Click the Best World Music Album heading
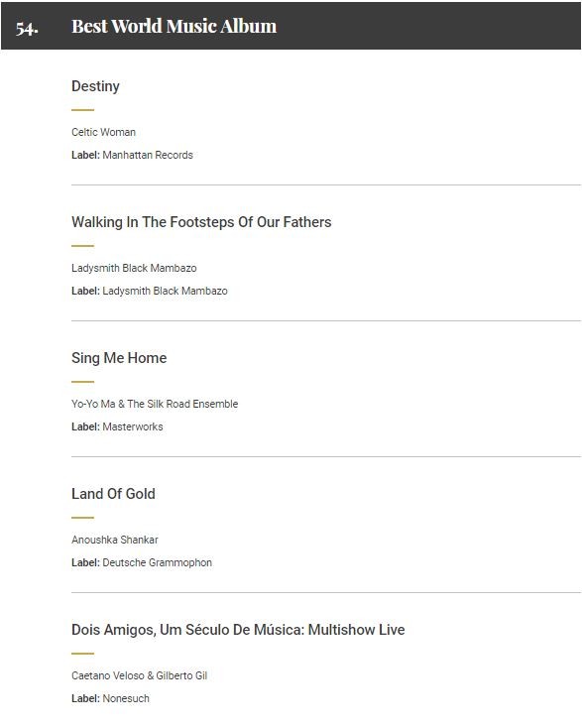This screenshot has height=728, width=582. coord(175,26)
